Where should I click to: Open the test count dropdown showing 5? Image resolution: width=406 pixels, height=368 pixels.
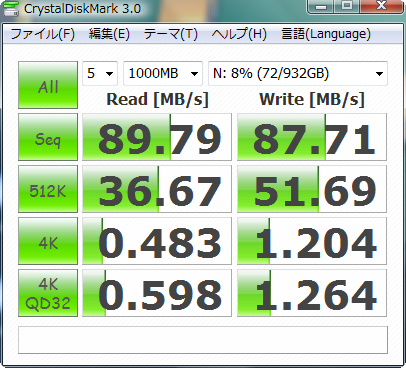(100, 73)
